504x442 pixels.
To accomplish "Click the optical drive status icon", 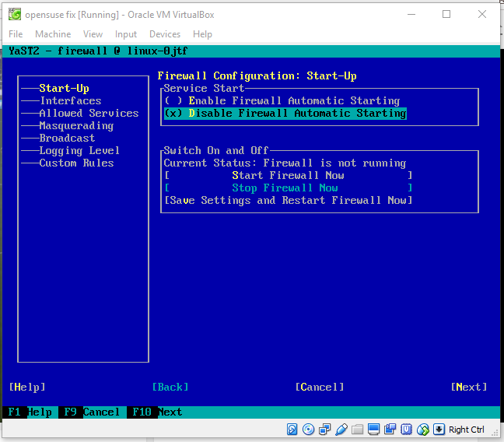I will pos(308,429).
